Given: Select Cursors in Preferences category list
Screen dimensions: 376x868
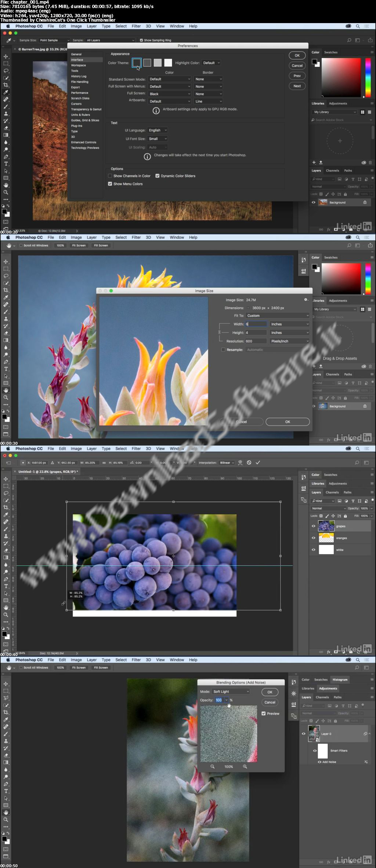Looking at the screenshot, I should (76, 104).
